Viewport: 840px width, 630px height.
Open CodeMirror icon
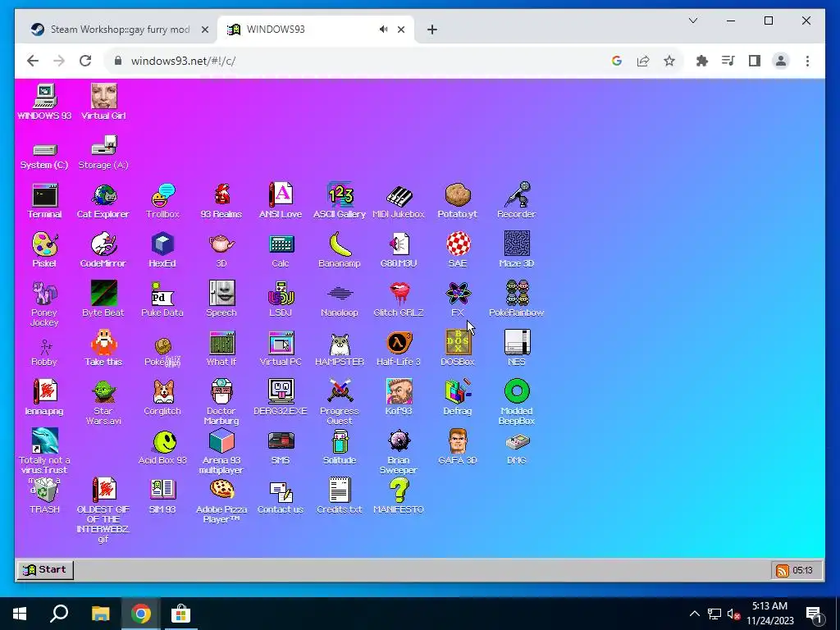(x=104, y=244)
